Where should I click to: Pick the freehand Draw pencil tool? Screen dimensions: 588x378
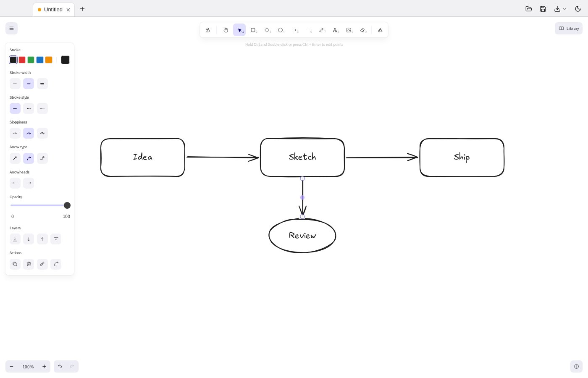click(x=322, y=30)
